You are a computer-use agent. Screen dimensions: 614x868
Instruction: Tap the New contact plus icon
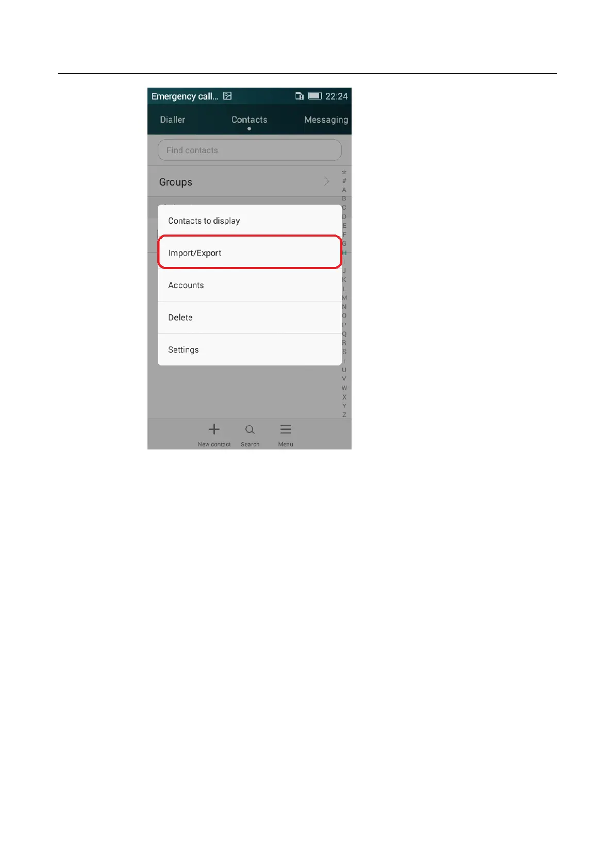214,429
